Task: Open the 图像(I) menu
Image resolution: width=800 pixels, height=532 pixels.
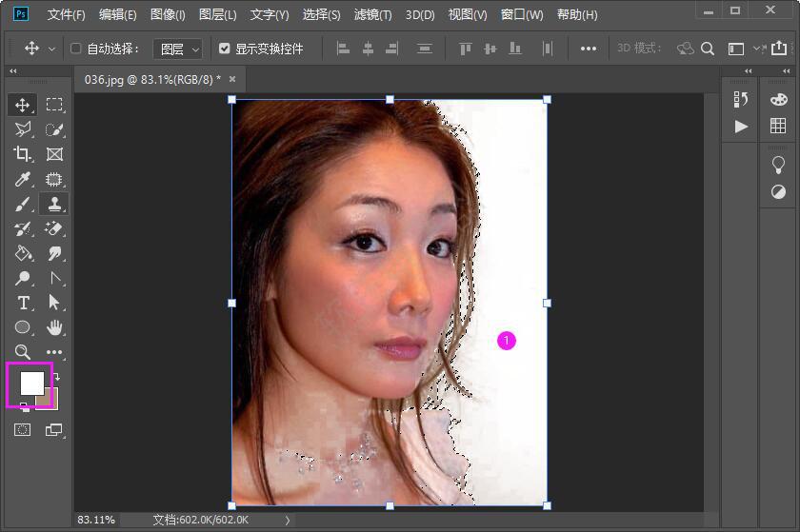Action: (x=168, y=15)
